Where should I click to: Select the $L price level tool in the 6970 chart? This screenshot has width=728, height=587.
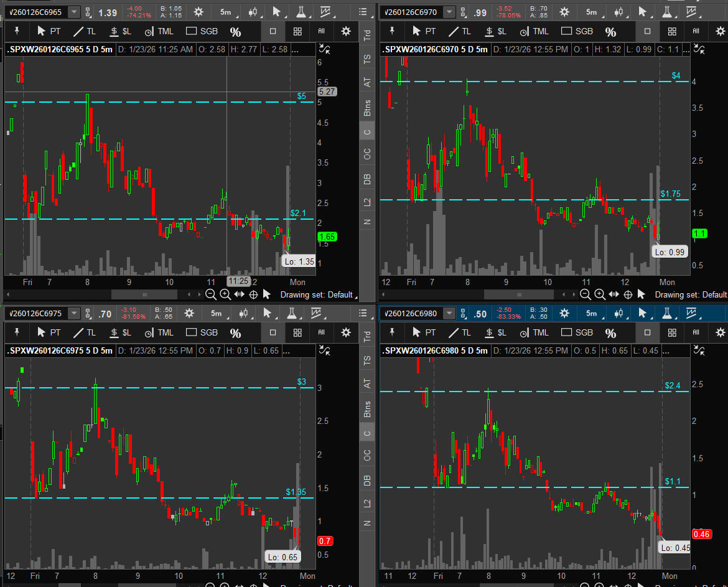497,31
